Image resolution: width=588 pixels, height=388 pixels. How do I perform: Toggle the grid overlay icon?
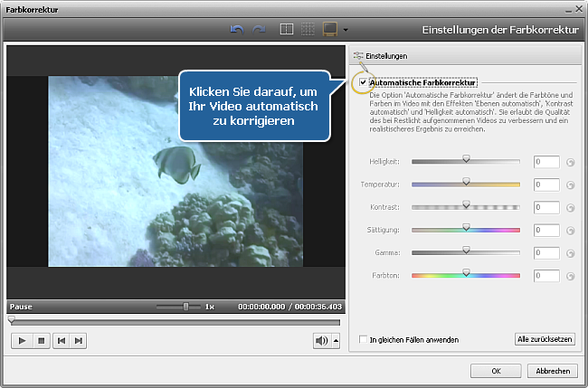pyautogui.click(x=308, y=30)
